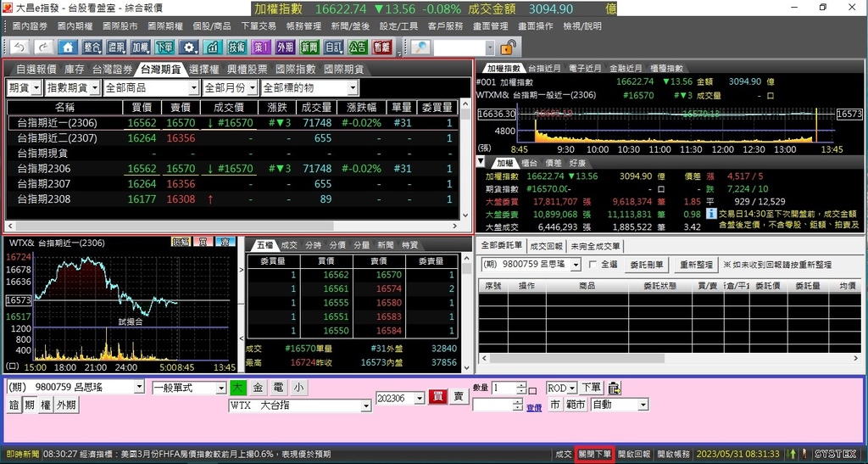Click the SYSTEX logo in status bar

(835, 454)
